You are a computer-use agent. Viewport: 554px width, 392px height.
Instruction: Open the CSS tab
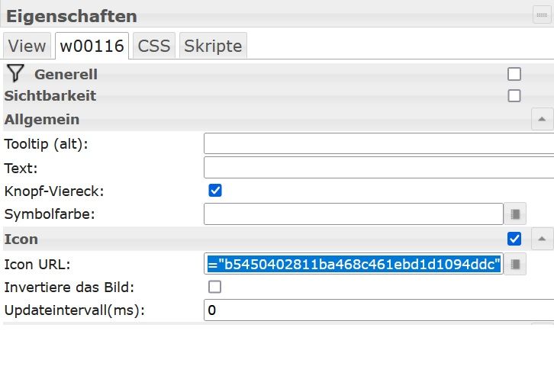click(x=154, y=46)
